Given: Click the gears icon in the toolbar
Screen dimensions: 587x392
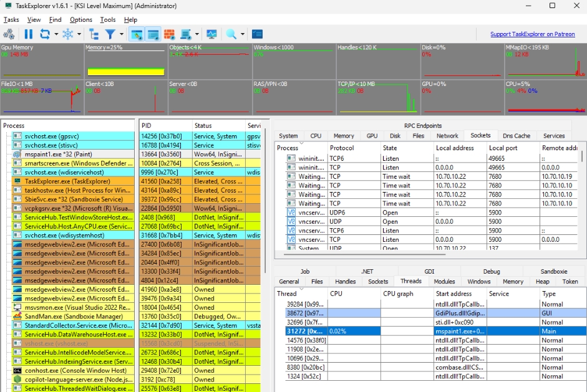Looking at the screenshot, I should (x=9, y=34).
